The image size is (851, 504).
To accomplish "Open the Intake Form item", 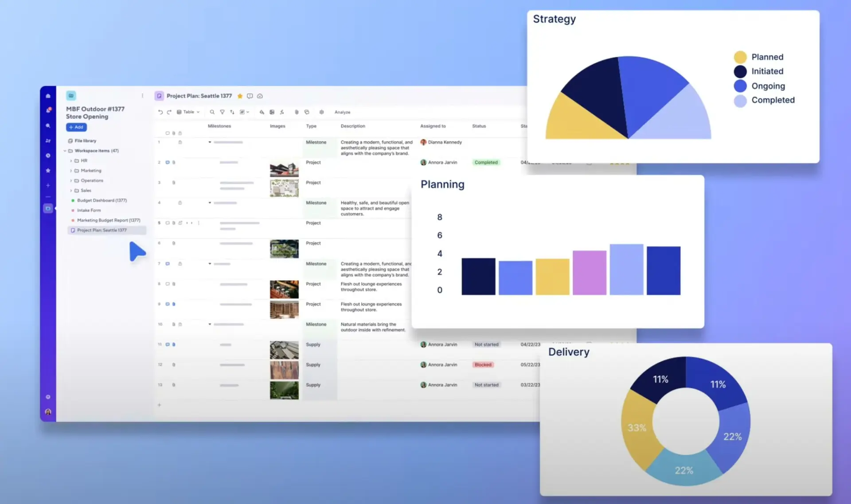I will pyautogui.click(x=89, y=211).
